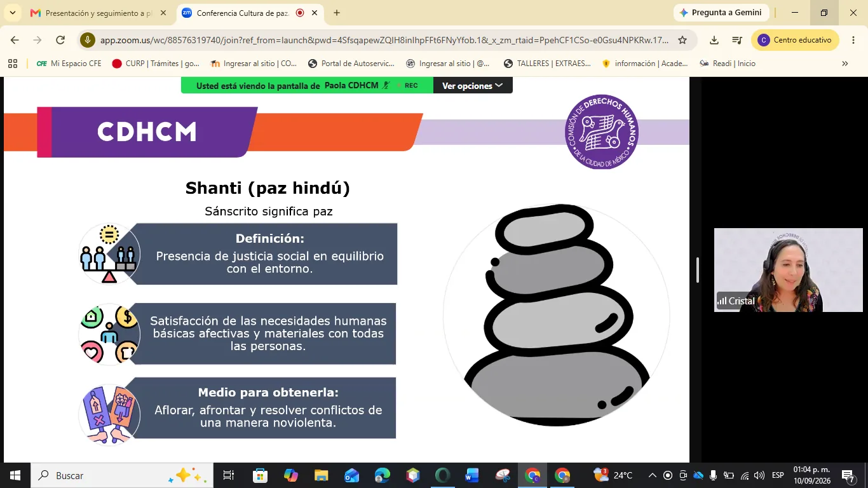This screenshot has width=868, height=488.
Task: Open Snipping Tool from taskbar
Action: 503,475
